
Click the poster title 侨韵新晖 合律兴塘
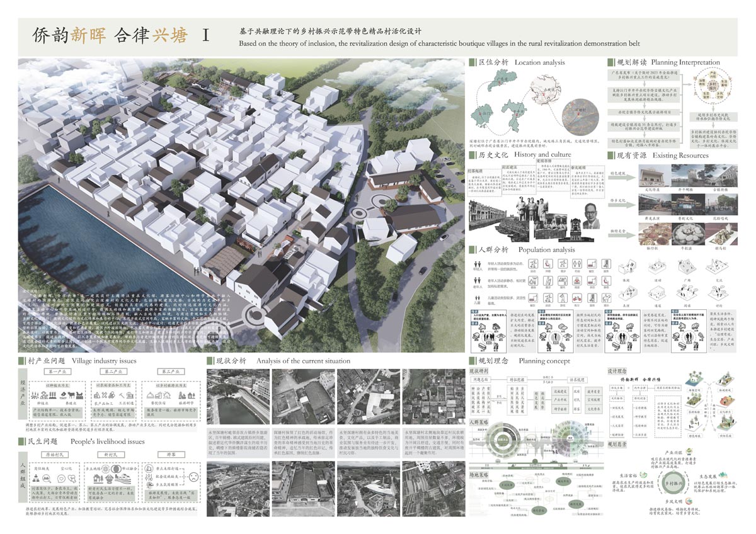110,36
